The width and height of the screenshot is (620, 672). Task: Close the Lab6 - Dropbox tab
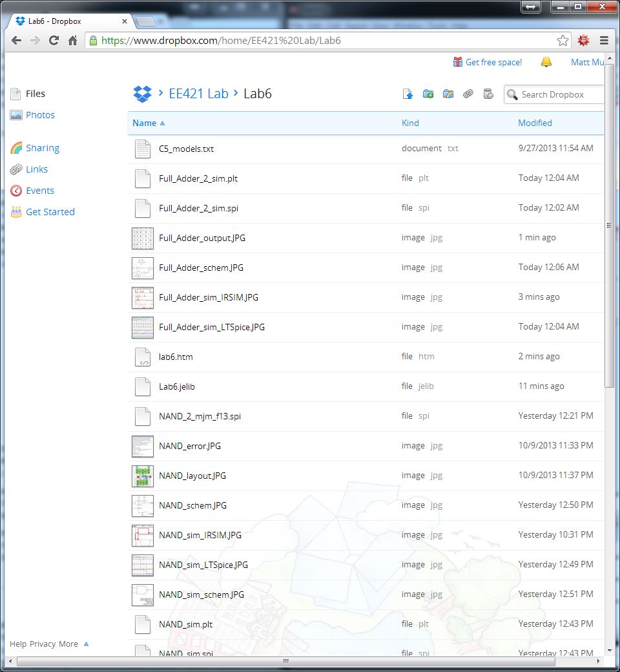coord(124,21)
